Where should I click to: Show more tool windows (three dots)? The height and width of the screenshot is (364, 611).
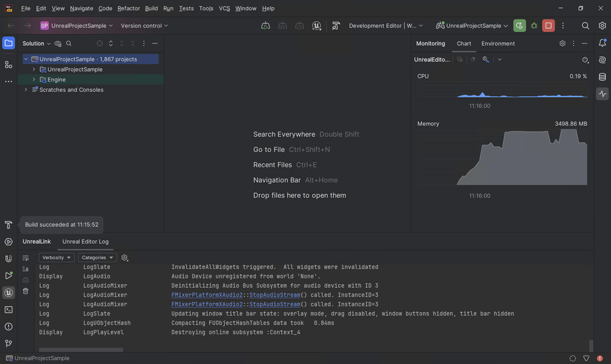(x=8, y=81)
